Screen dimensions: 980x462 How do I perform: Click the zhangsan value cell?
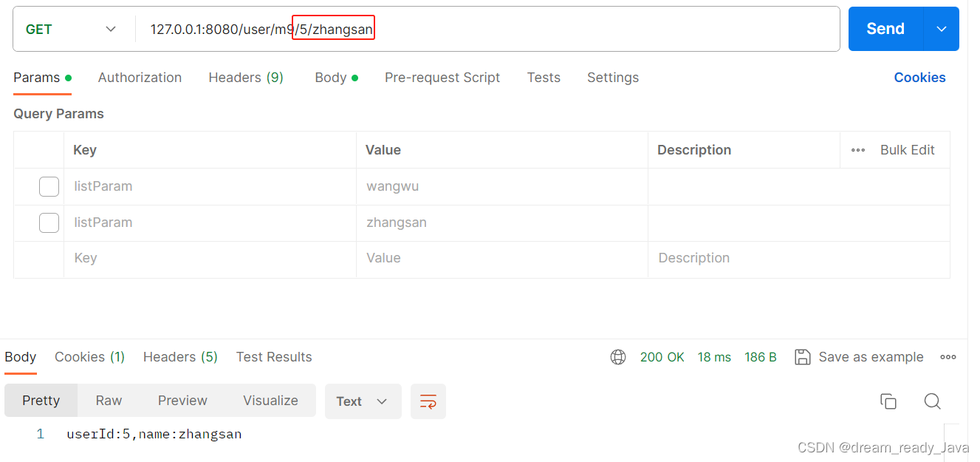pos(502,222)
